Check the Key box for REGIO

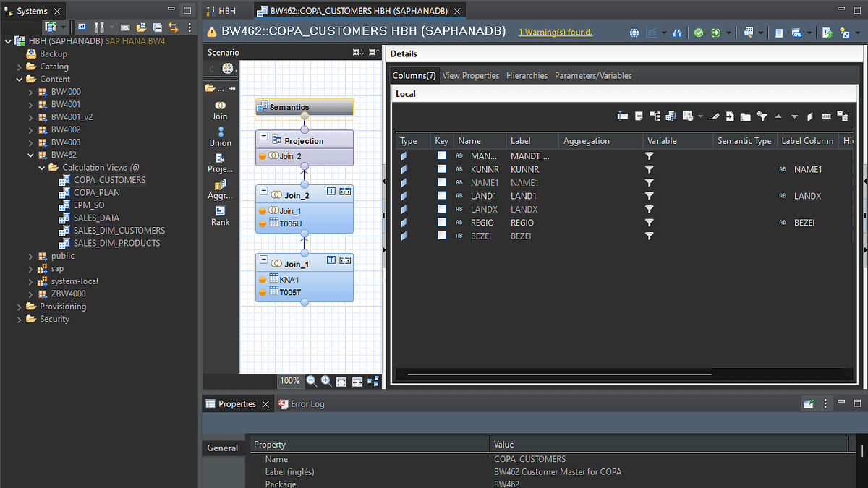pos(441,223)
